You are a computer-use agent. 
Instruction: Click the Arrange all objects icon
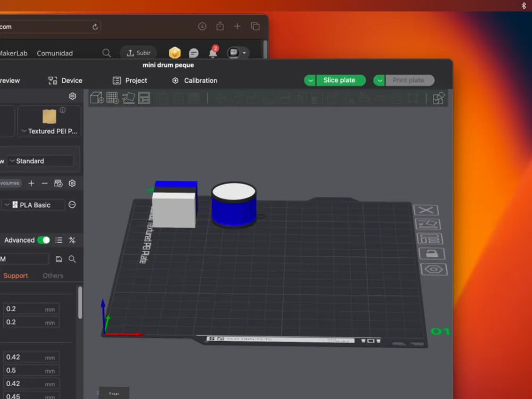(144, 98)
